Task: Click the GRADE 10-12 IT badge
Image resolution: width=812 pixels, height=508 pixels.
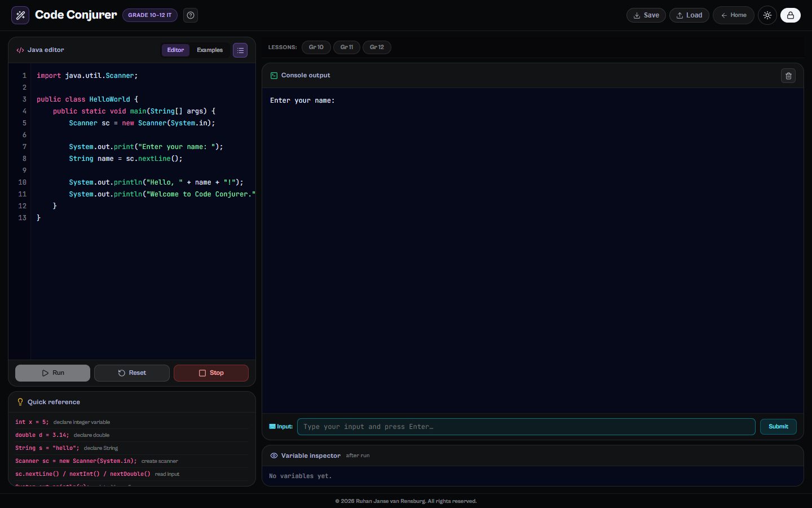Action: [x=150, y=15]
